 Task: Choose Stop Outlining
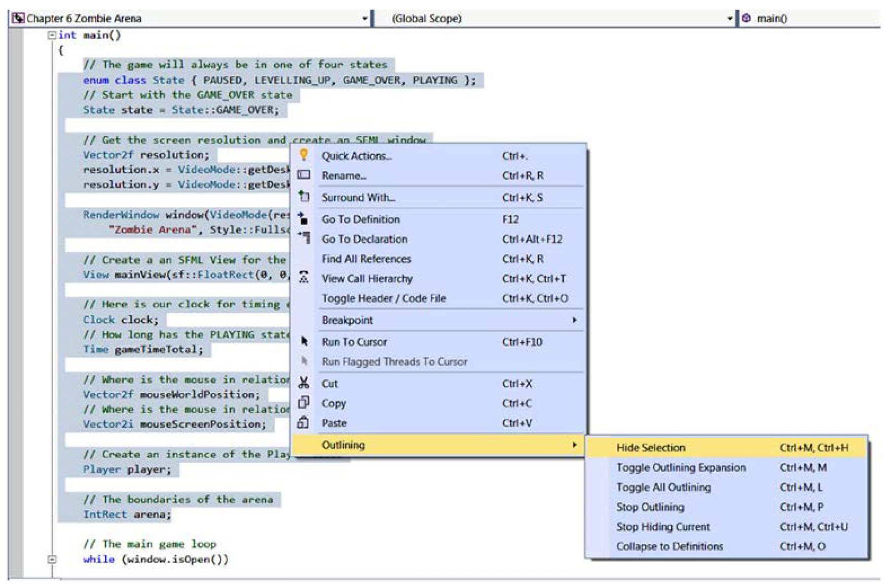(x=726, y=507)
